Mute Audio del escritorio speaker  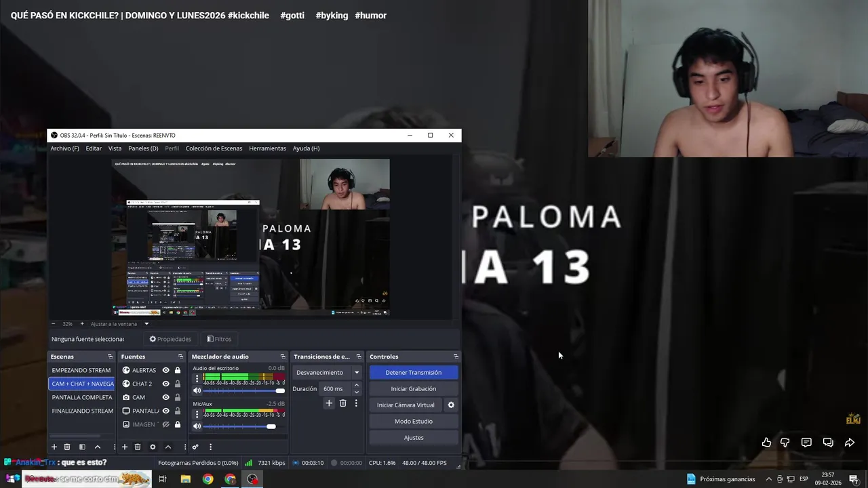[x=197, y=391]
